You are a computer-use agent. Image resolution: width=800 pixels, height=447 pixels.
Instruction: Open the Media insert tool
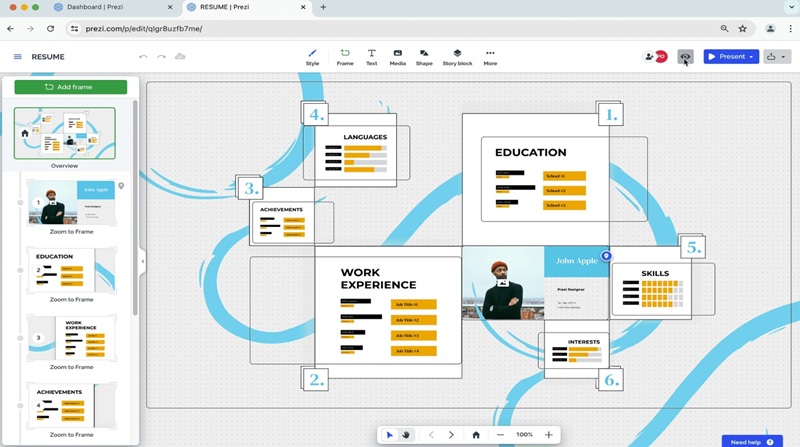click(397, 57)
